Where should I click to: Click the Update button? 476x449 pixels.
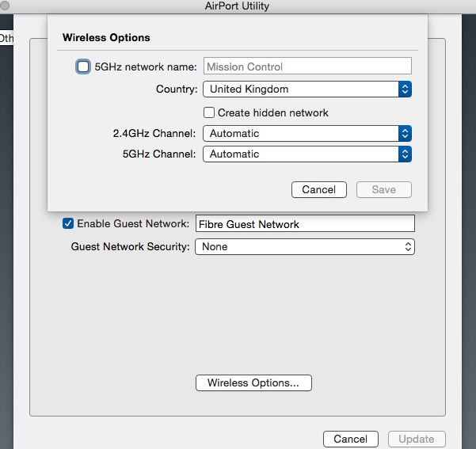click(x=417, y=439)
